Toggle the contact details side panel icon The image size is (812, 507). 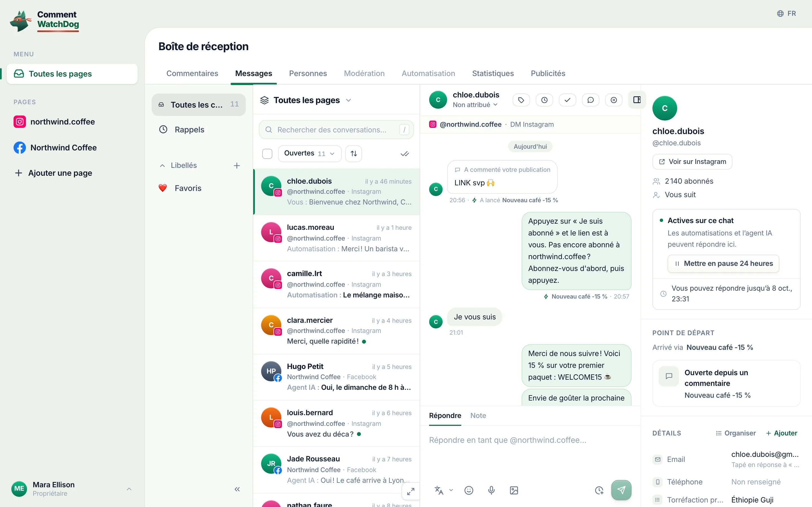click(637, 100)
